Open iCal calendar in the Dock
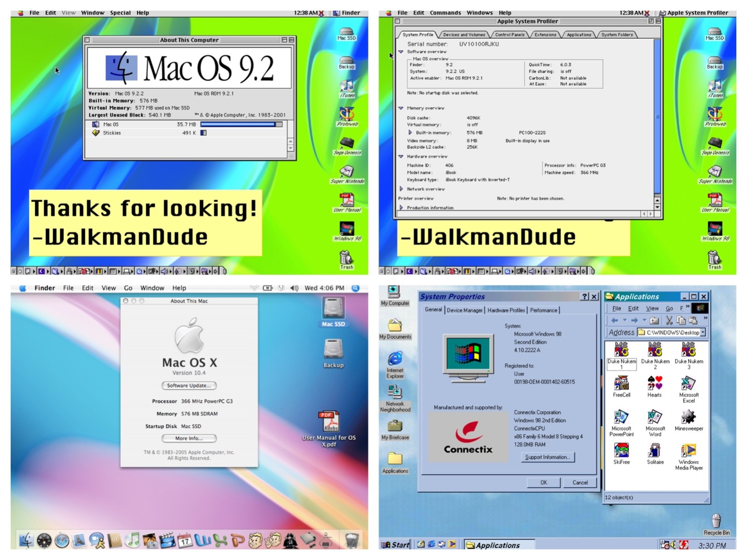 tap(185, 540)
